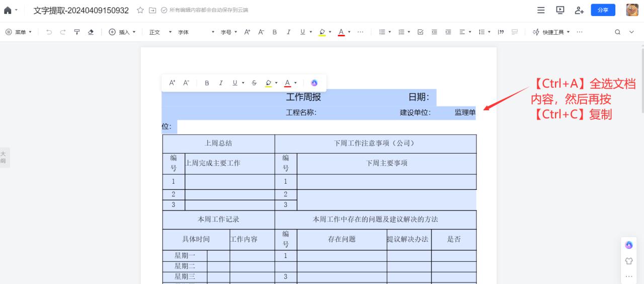Decrease indent in the top toolbar

click(x=434, y=32)
